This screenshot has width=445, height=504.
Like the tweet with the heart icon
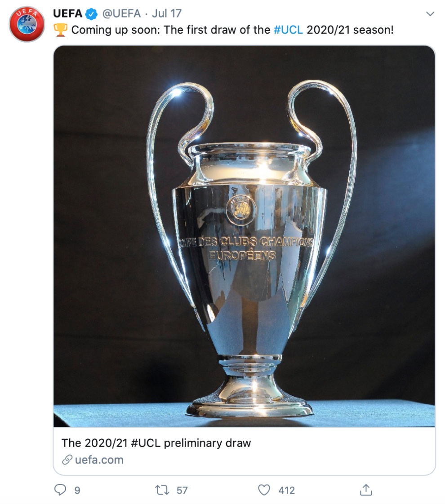point(264,490)
